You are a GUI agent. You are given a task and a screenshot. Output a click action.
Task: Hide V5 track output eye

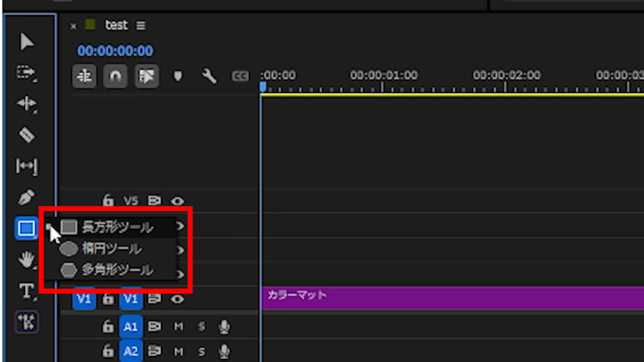tap(177, 201)
